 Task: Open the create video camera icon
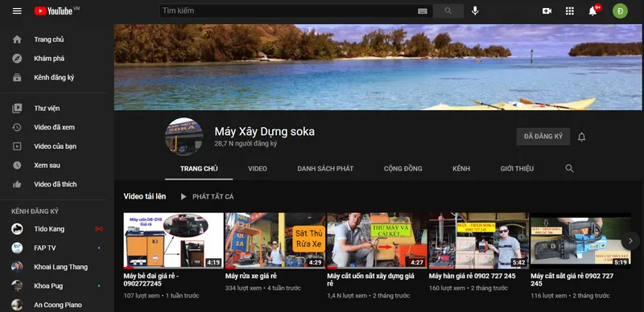pos(547,11)
